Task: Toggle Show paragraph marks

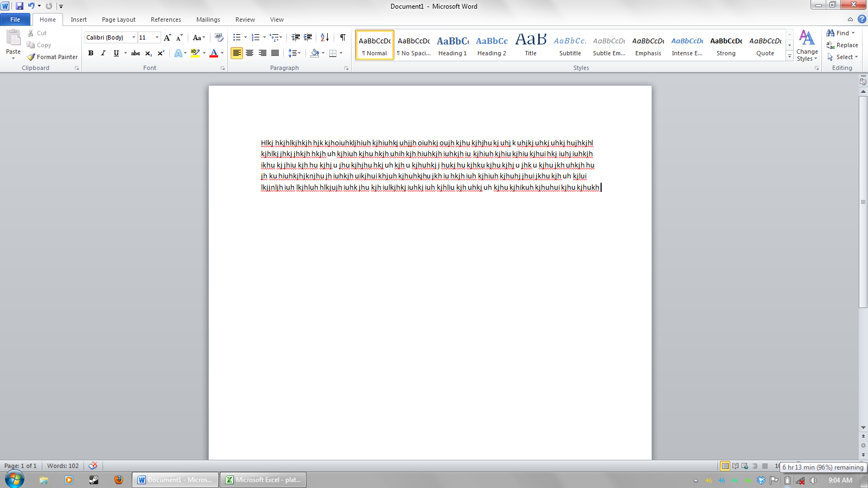Action: pos(343,37)
